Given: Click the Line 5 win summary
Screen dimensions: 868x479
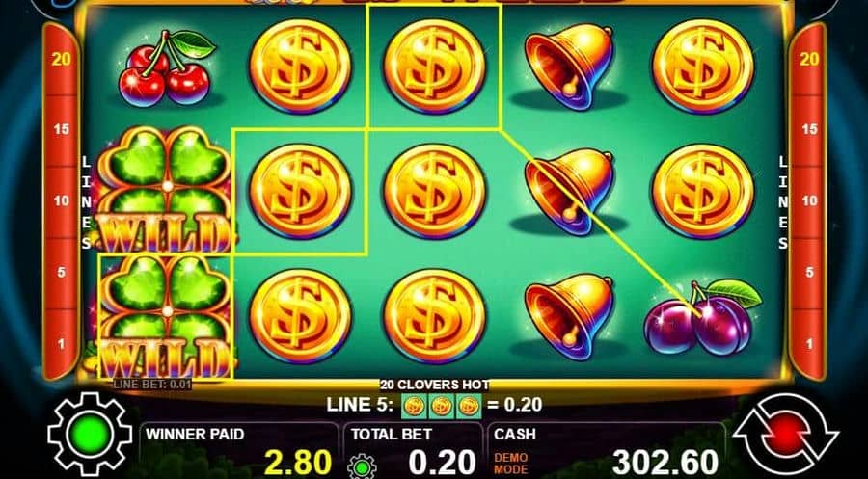Looking at the screenshot, I should pyautogui.click(x=434, y=405).
